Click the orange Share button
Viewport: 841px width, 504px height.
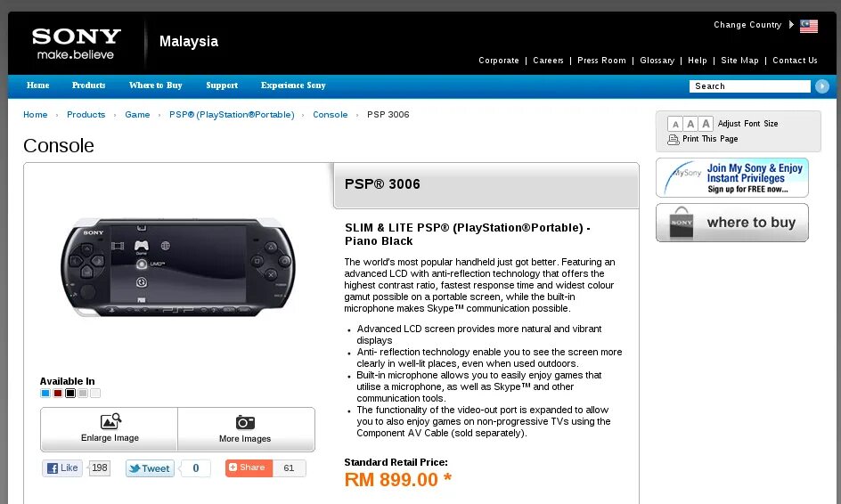point(249,468)
